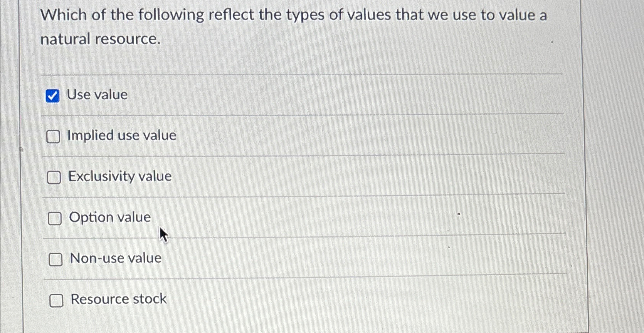This screenshot has width=644, height=333.
Task: Select the 'Non-use value' checkbox
Action: (56, 259)
